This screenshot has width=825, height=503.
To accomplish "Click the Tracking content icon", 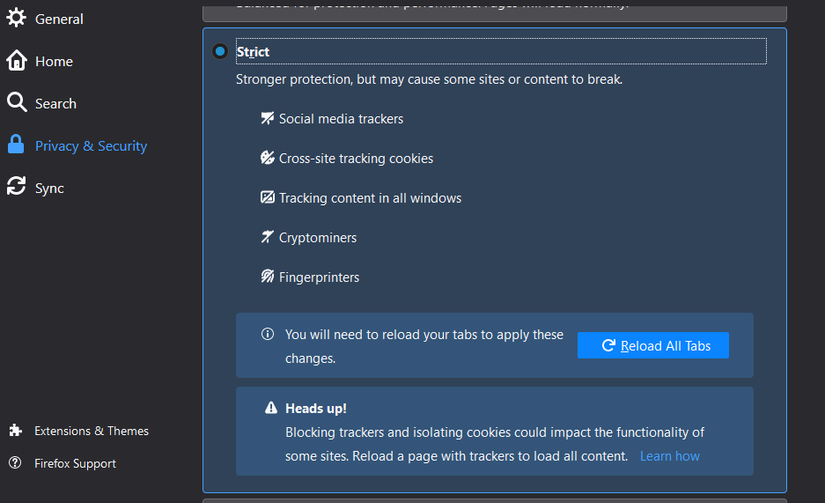I will [267, 197].
